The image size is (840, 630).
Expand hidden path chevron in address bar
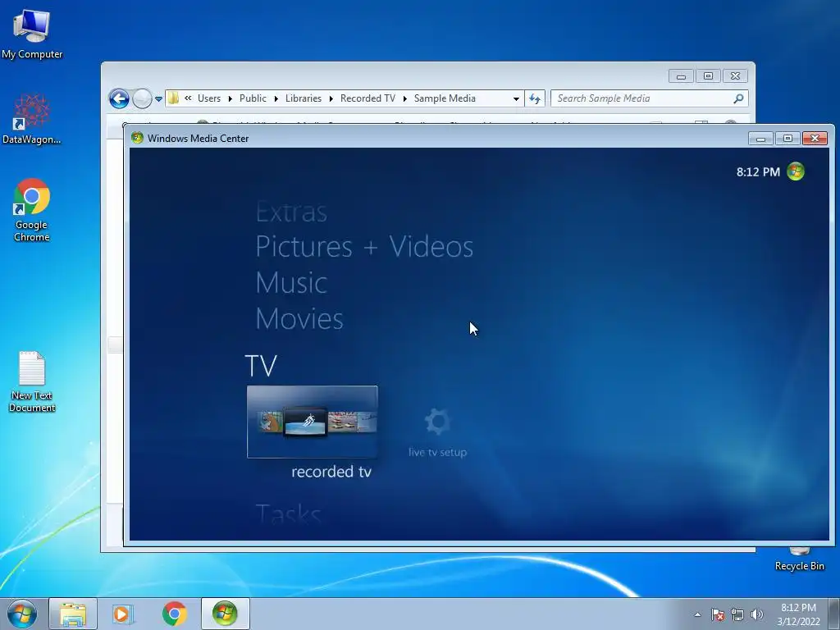point(188,98)
